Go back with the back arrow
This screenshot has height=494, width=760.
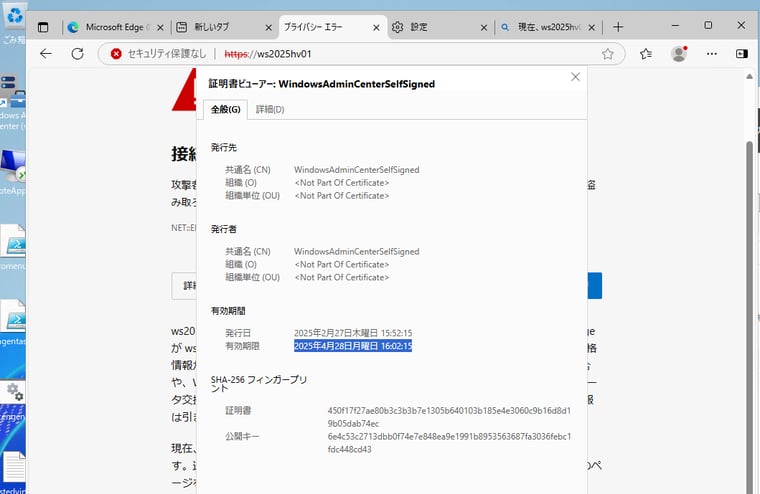point(46,54)
